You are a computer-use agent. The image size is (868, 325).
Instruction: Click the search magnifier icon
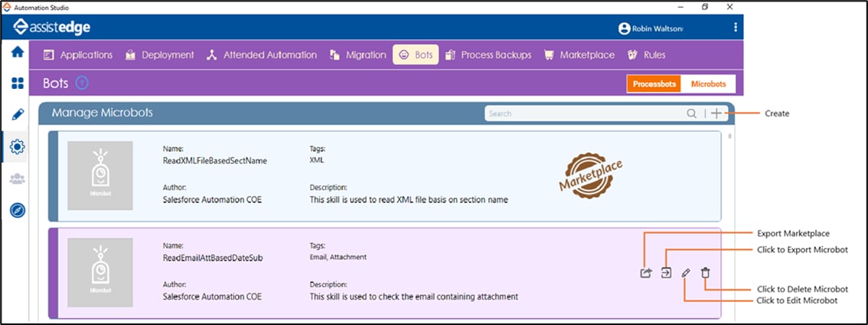[x=691, y=113]
